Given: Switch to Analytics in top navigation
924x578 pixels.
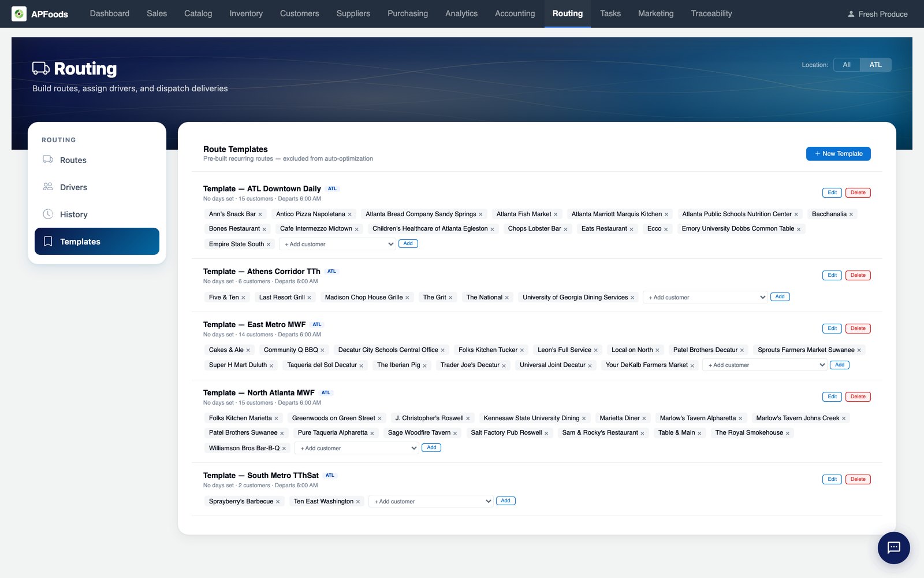Looking at the screenshot, I should point(461,14).
